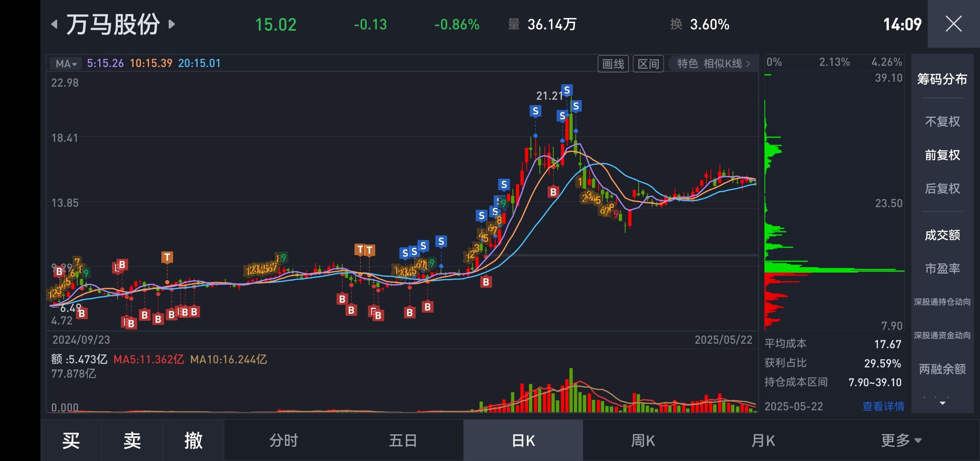Viewport: 980px width, 461px height.
Task: Switch to 日K daily candlestick tab
Action: pos(523,441)
